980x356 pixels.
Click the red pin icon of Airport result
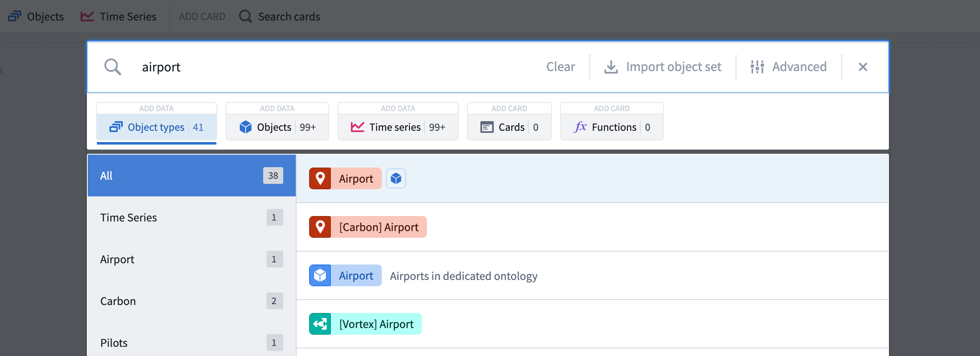[320, 178]
